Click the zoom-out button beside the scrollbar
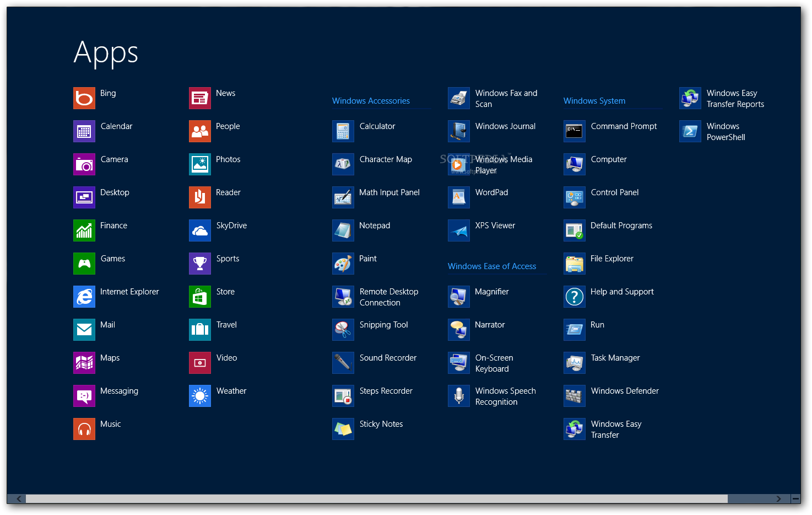 click(795, 499)
